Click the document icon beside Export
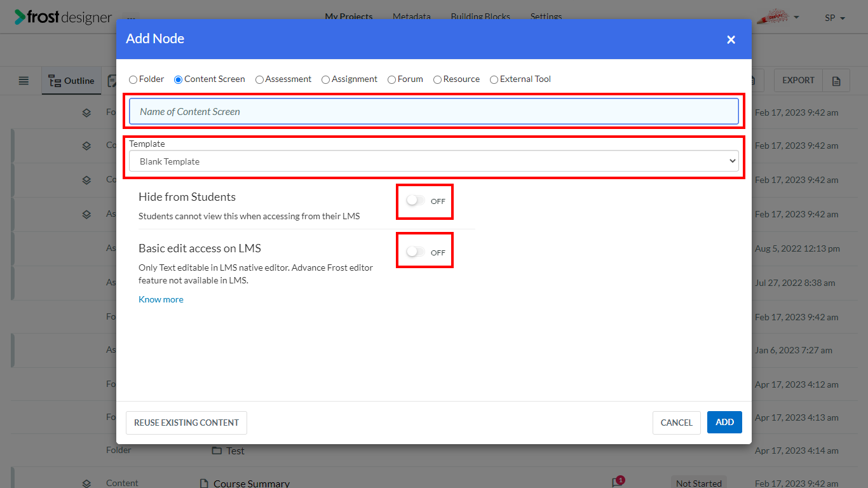The height and width of the screenshot is (488, 868). (836, 81)
